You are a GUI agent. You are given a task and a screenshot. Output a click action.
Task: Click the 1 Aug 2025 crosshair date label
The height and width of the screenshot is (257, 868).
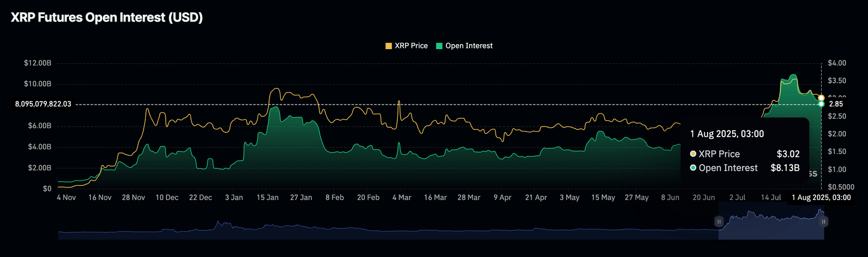[821, 198]
